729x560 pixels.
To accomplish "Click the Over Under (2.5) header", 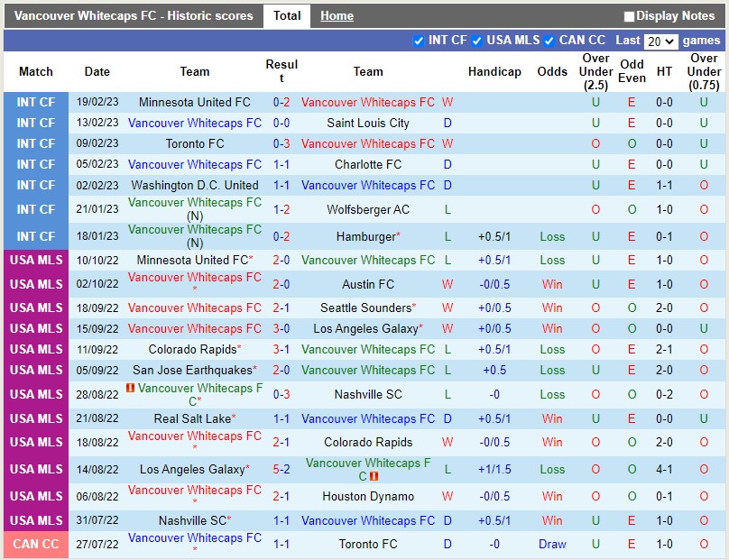I will point(595,71).
